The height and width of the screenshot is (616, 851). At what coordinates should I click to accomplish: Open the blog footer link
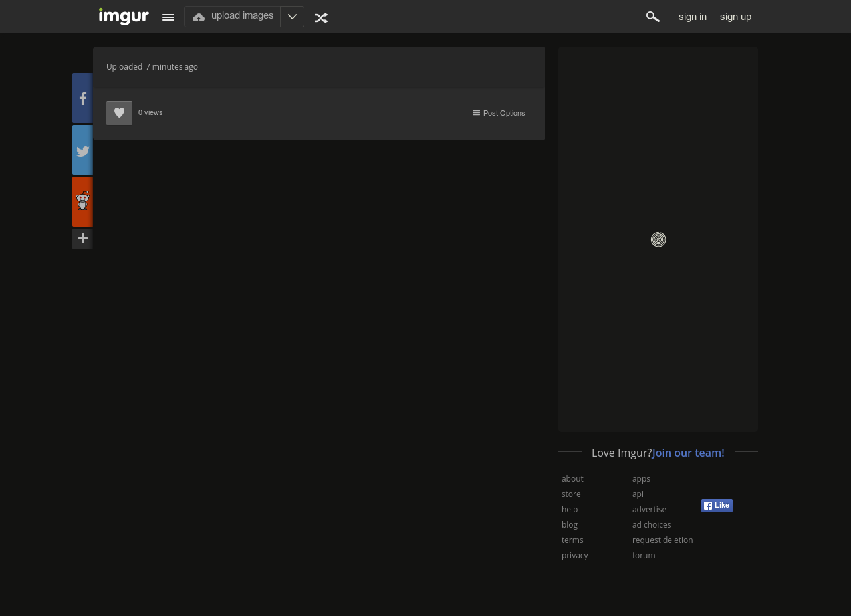tap(570, 525)
